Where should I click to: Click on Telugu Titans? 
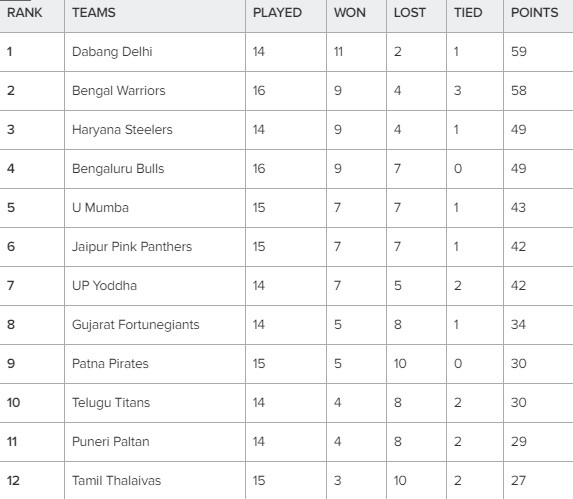point(111,403)
